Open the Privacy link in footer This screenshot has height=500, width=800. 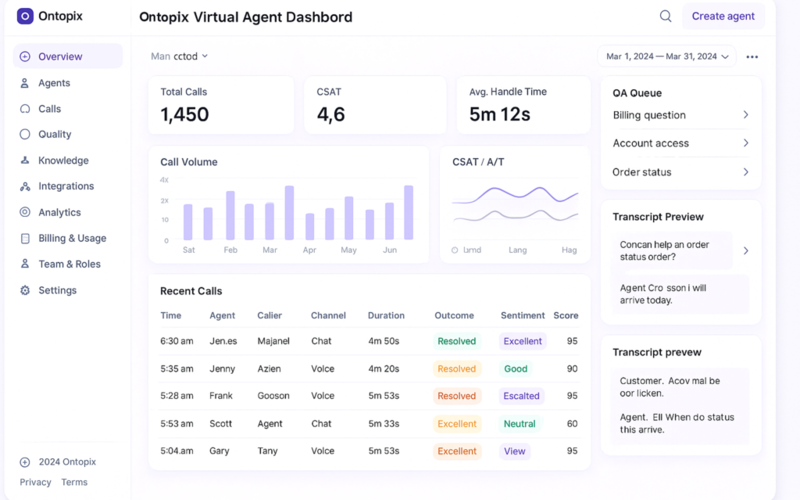35,482
